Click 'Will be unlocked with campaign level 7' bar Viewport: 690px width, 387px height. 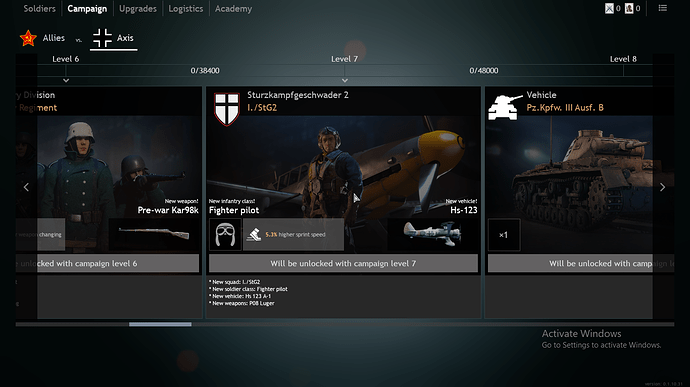[x=343, y=263]
